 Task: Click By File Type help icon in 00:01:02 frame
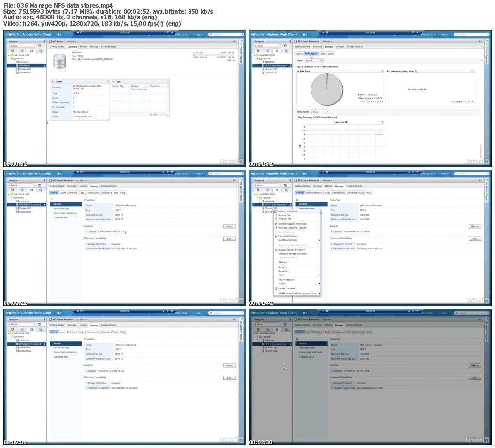[382, 72]
